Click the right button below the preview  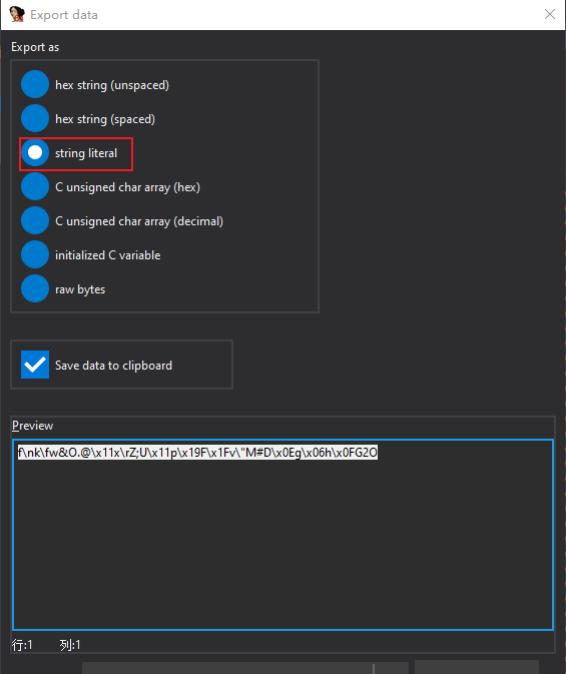(x=477, y=668)
